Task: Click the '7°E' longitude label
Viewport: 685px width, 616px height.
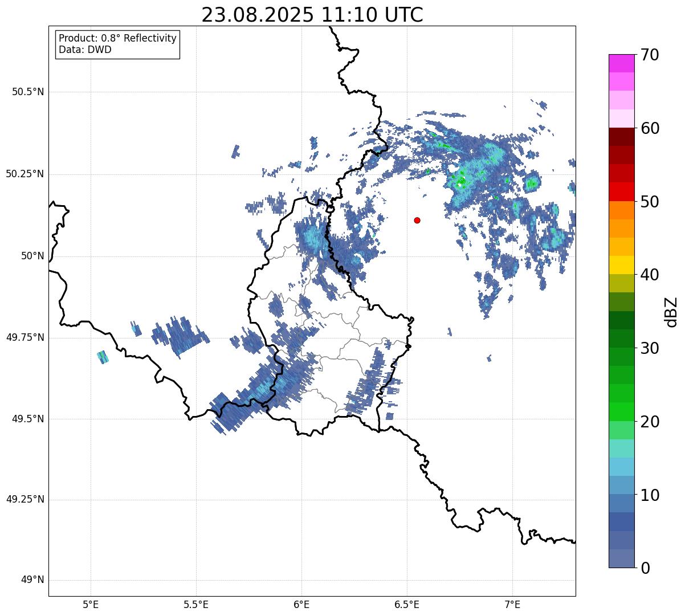Action: pyautogui.click(x=512, y=605)
